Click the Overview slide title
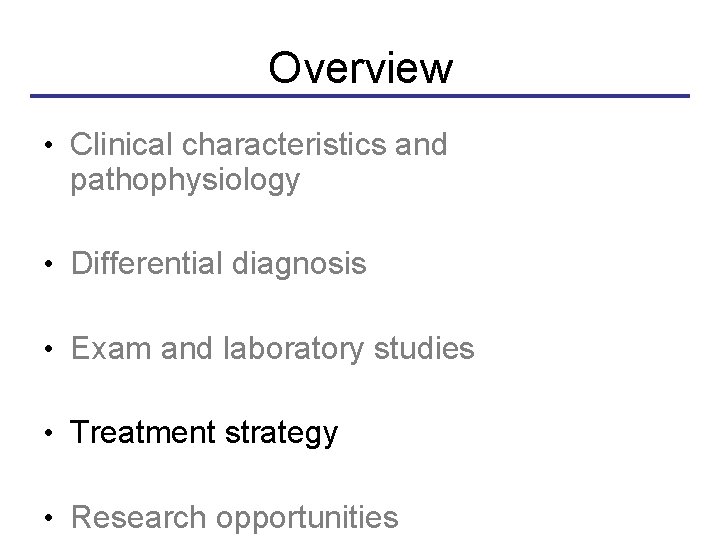The image size is (720, 540). tap(360, 68)
